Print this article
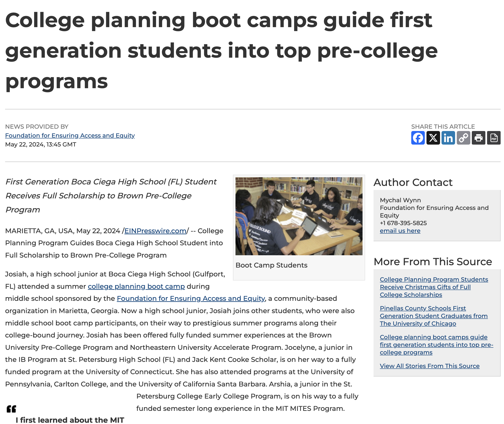This screenshot has height=424, width=504. [x=478, y=138]
